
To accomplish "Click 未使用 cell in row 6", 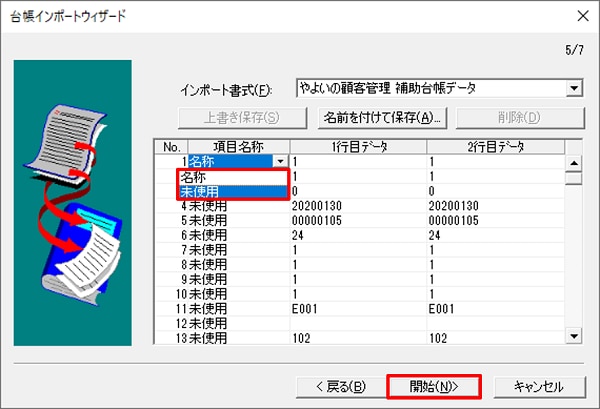I will coord(238,235).
